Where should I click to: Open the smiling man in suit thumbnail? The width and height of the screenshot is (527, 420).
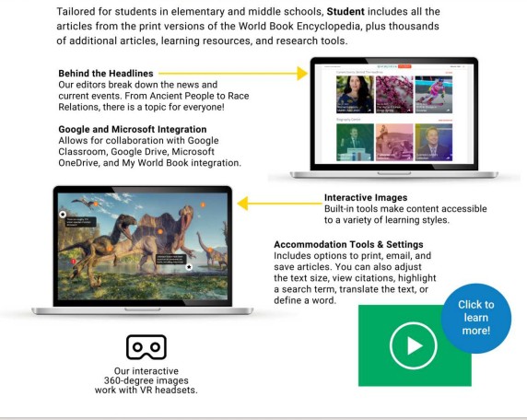point(434,142)
